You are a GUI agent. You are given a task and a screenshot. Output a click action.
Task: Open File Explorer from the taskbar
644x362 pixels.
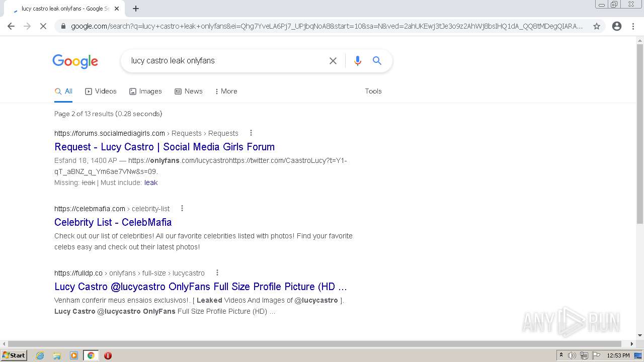57,355
